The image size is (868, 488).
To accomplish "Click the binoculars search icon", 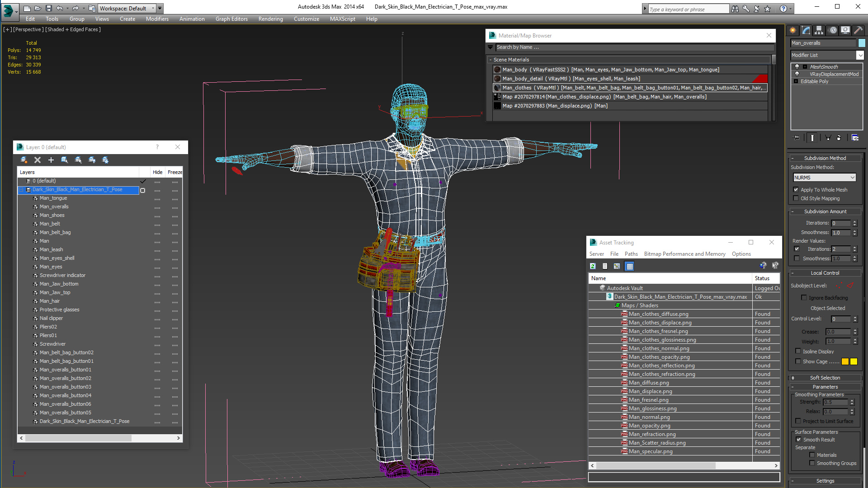I will (x=735, y=9).
